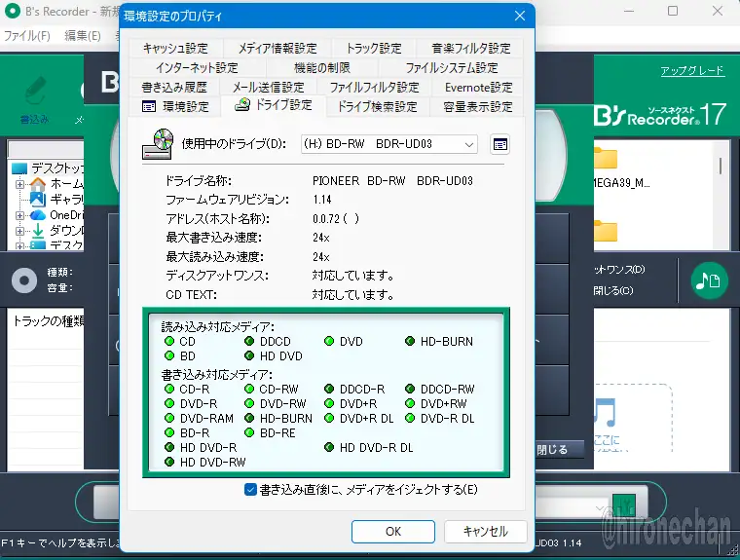This screenshot has height=560, width=740.
Task: Click the drive properties icon beside drive dropdown
Action: [x=499, y=144]
